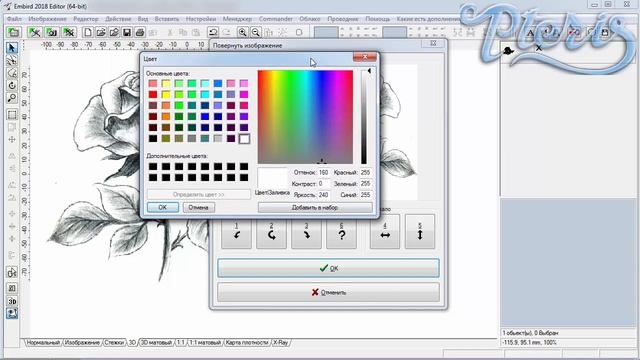This screenshot has width=640, height=360.
Task: Pick the black basic color swatch
Action: click(153, 139)
